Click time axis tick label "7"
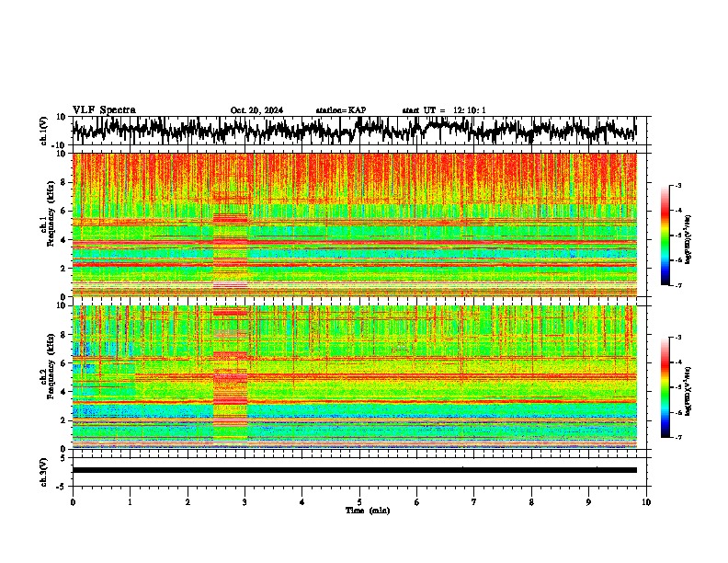 [x=474, y=502]
